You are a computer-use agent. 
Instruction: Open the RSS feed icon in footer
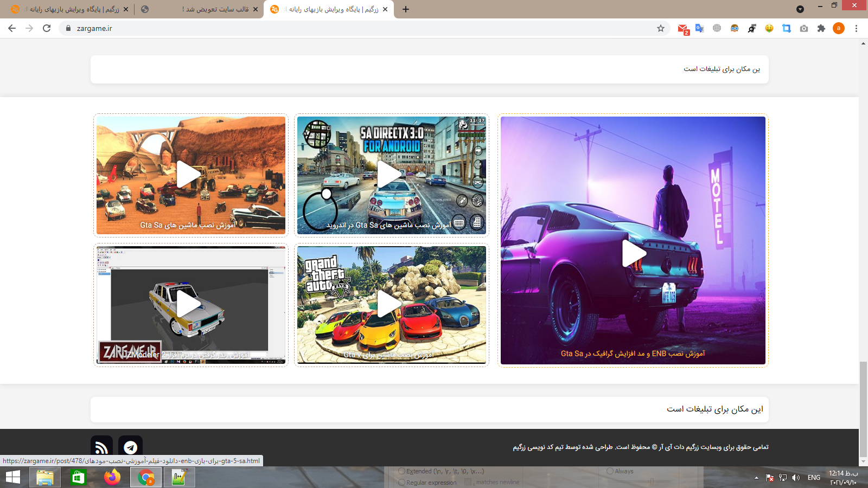[101, 447]
